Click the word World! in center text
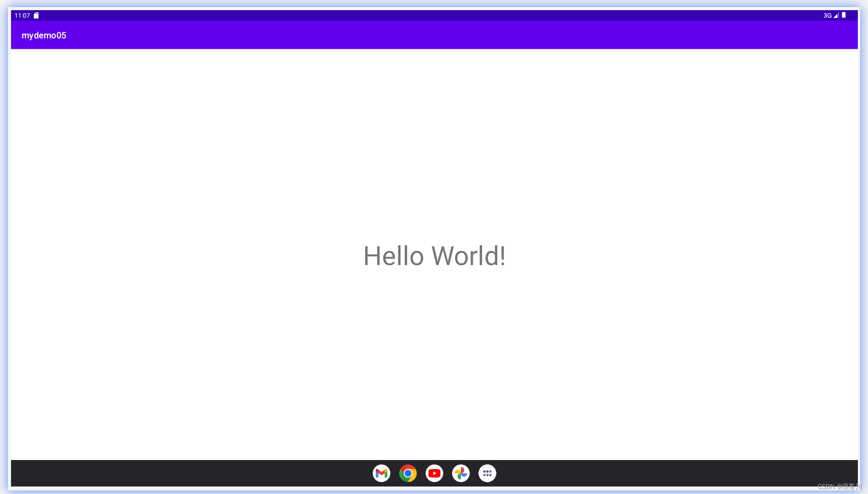 [x=468, y=256]
